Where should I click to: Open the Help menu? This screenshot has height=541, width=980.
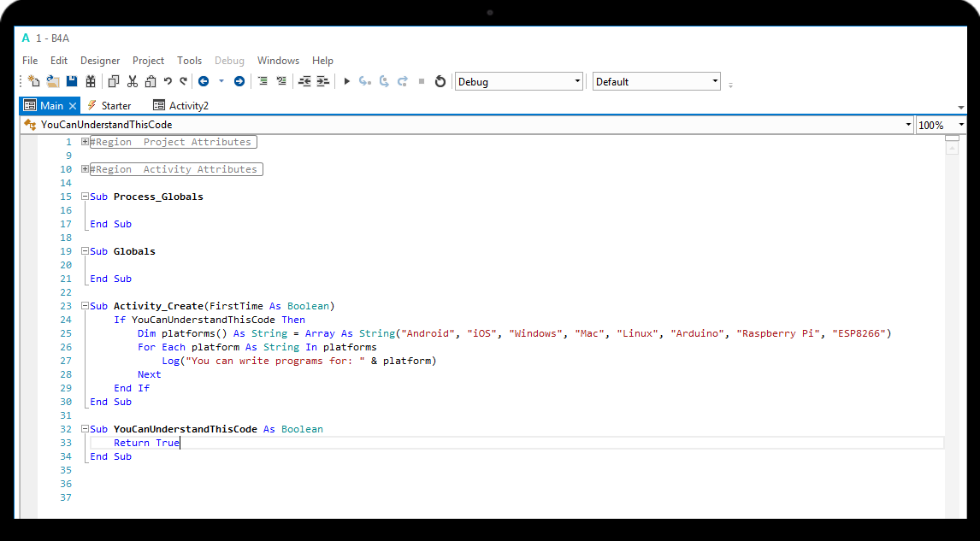click(322, 61)
